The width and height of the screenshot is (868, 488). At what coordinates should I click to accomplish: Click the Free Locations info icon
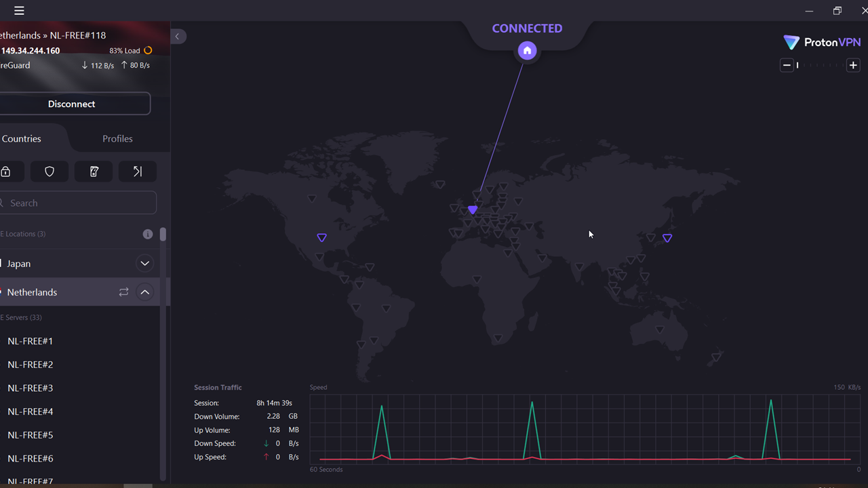(x=148, y=234)
